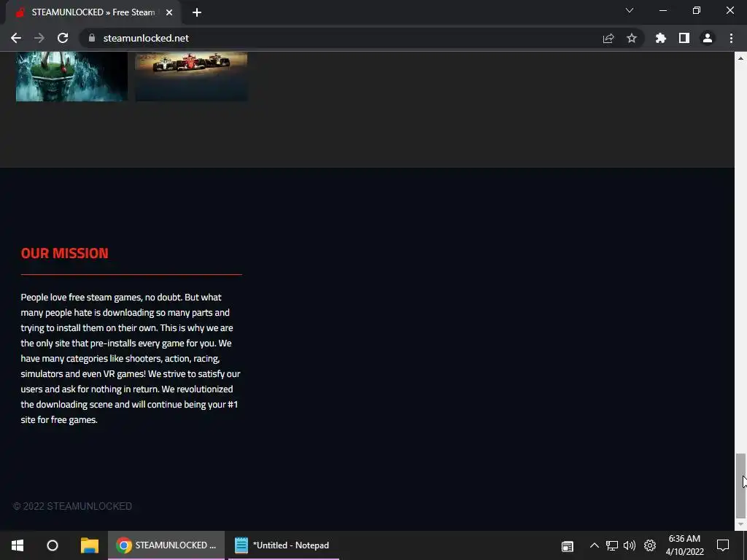Click the scrollbar up arrow

(x=740, y=58)
